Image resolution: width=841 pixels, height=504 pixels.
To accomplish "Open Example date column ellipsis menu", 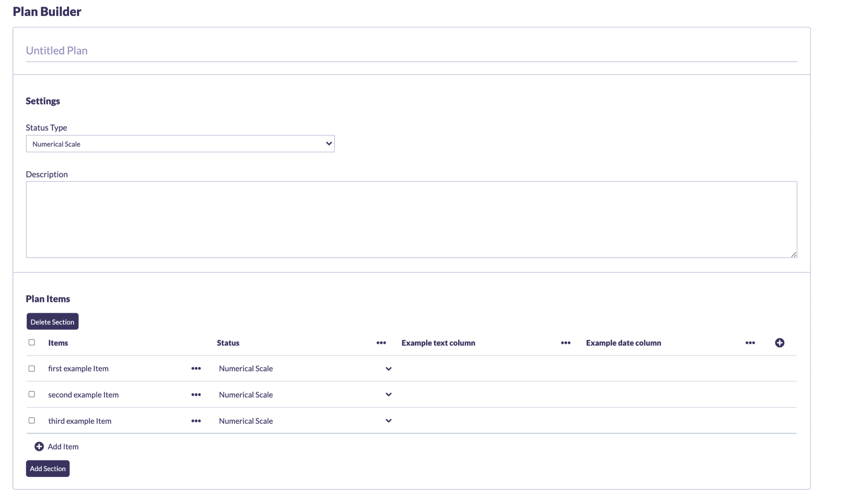I will click(750, 343).
